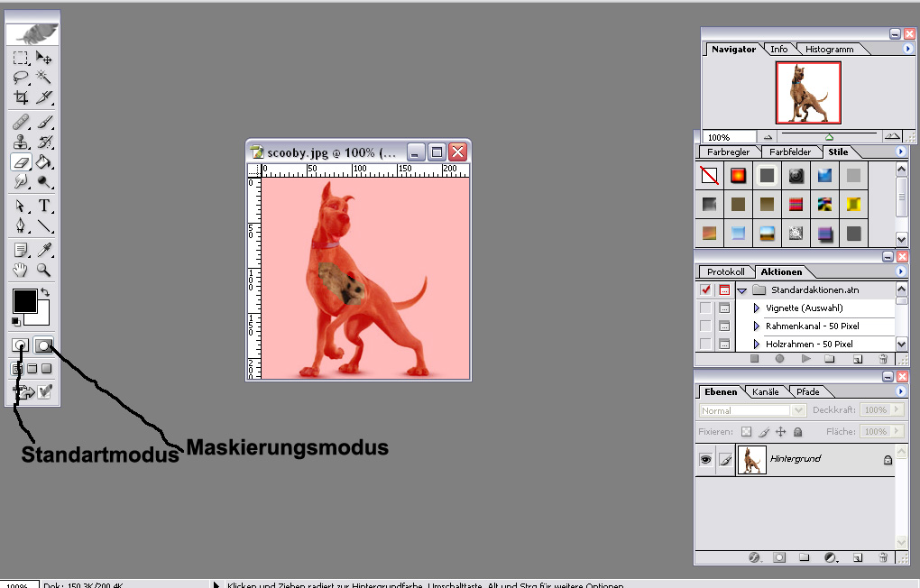
Task: Toggle lock transparent pixels in Fixieren
Action: coord(746,432)
